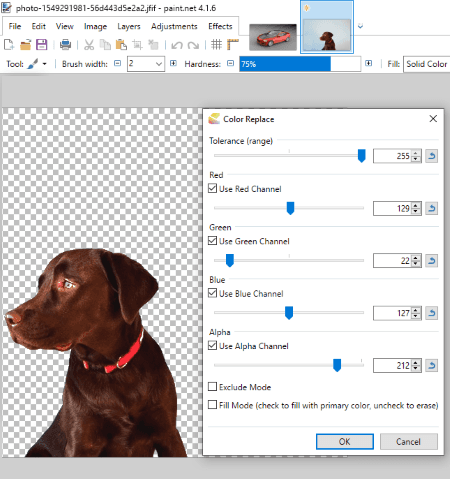Image resolution: width=450 pixels, height=479 pixels.
Task: Close the Color Replace dialog
Action: click(x=433, y=119)
